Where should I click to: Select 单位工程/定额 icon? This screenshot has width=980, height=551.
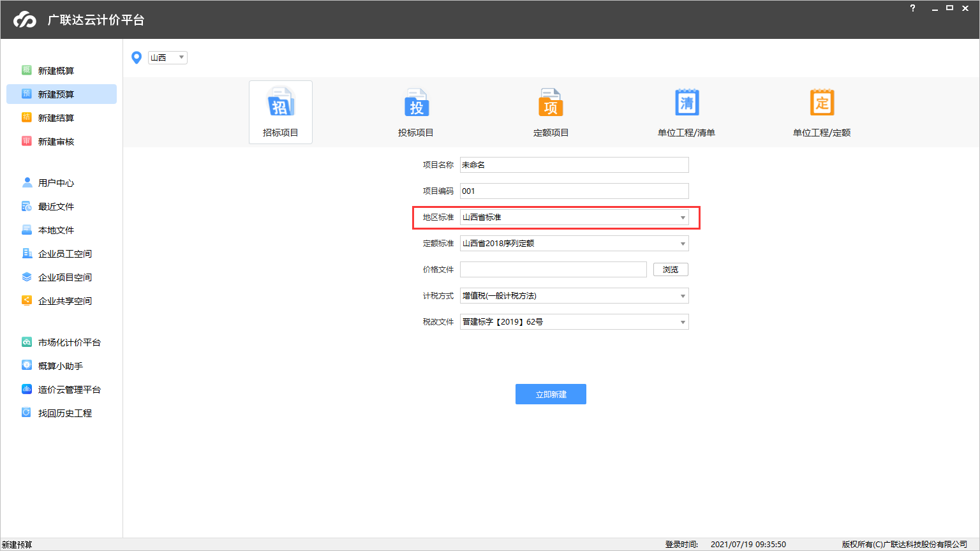[x=822, y=102]
